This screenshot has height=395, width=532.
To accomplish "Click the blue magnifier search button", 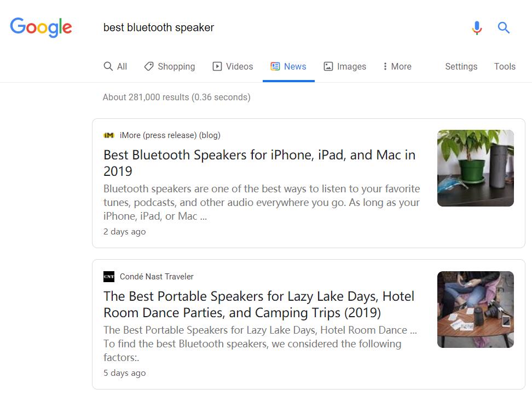I will [x=504, y=27].
